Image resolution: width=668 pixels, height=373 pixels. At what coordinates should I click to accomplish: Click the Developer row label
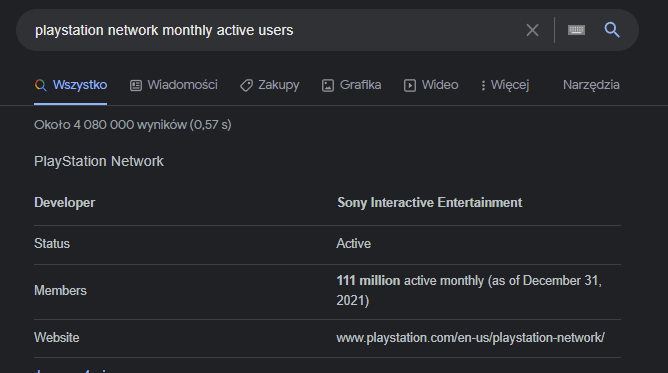point(65,203)
